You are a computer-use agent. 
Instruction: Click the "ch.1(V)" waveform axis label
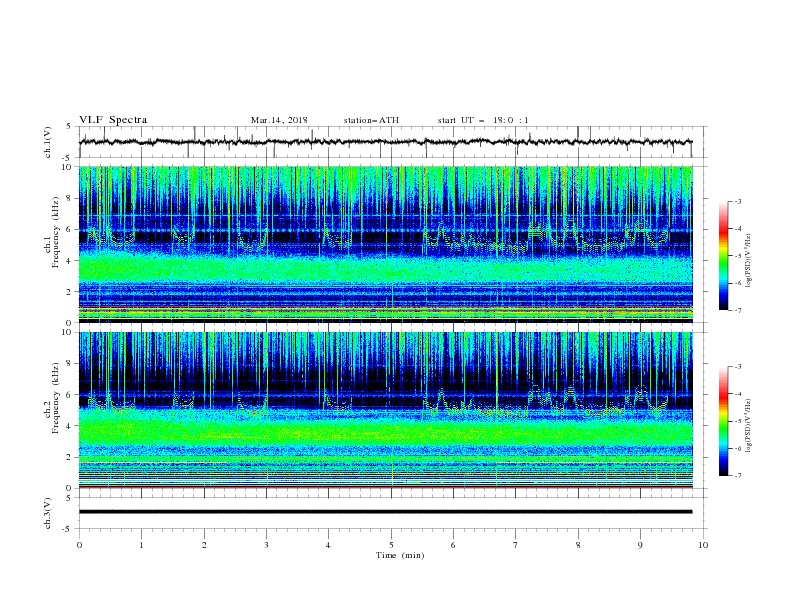tap(48, 142)
